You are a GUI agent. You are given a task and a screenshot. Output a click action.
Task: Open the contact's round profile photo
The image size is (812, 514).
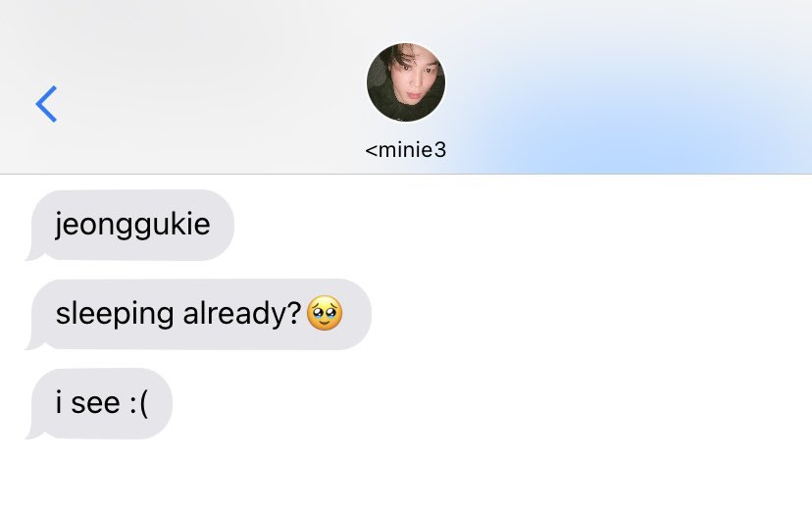point(406,82)
